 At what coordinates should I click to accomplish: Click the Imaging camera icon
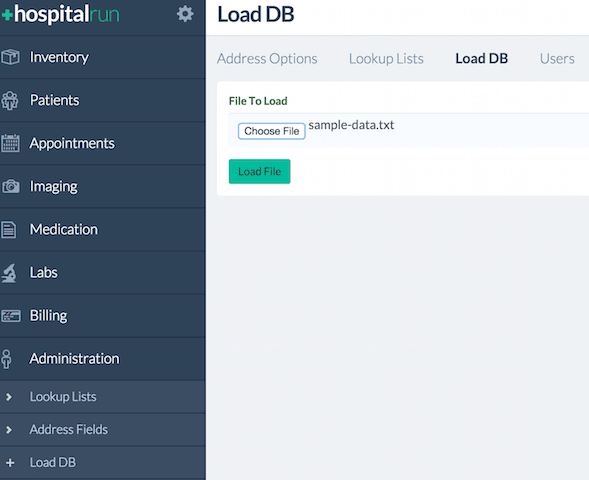pyautogui.click(x=11, y=186)
